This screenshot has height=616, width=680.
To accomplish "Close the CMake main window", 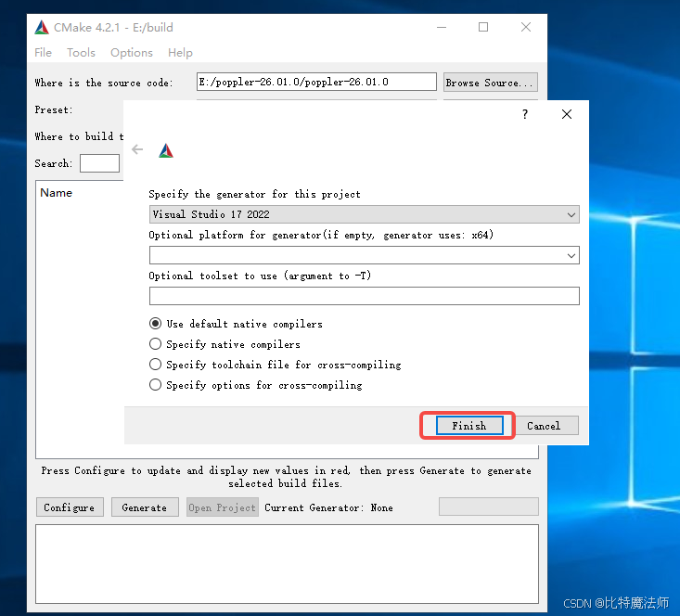I will coord(526,27).
